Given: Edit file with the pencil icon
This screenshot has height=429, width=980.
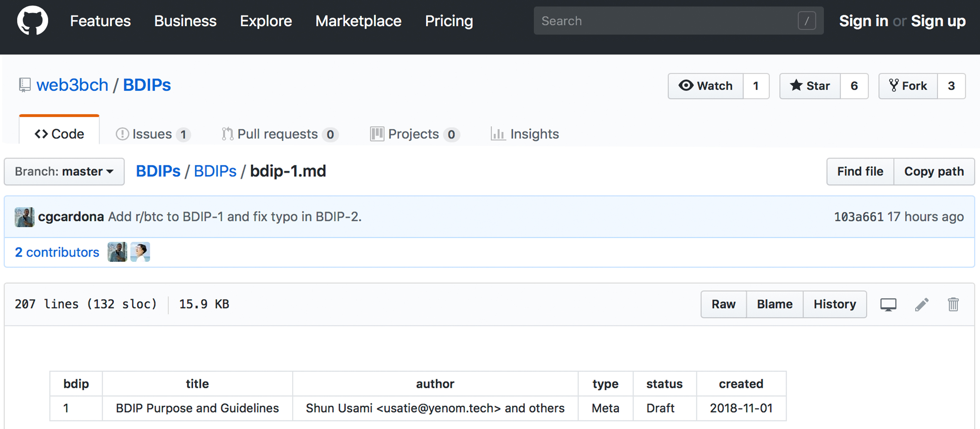Looking at the screenshot, I should 922,304.
